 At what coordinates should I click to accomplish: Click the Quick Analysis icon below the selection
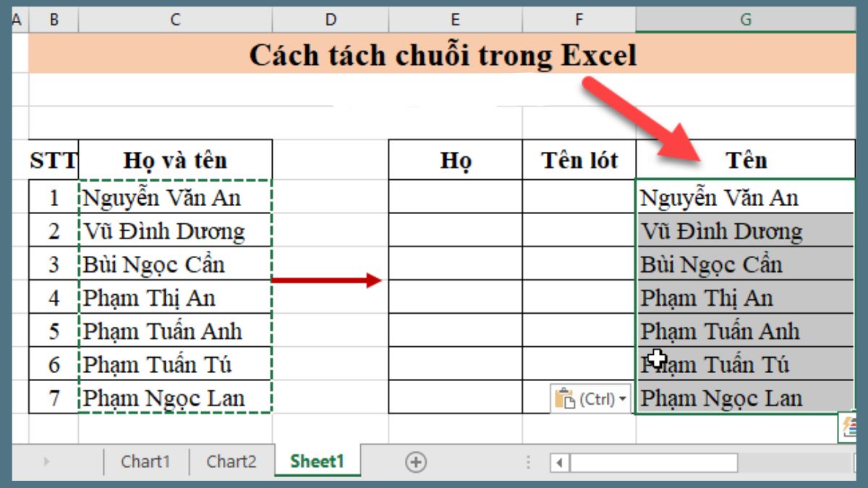[x=848, y=427]
